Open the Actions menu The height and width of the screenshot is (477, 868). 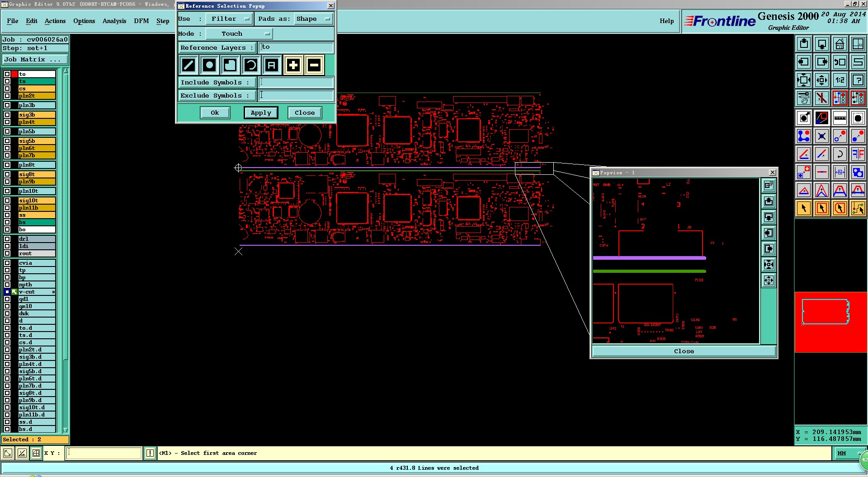pos(55,21)
